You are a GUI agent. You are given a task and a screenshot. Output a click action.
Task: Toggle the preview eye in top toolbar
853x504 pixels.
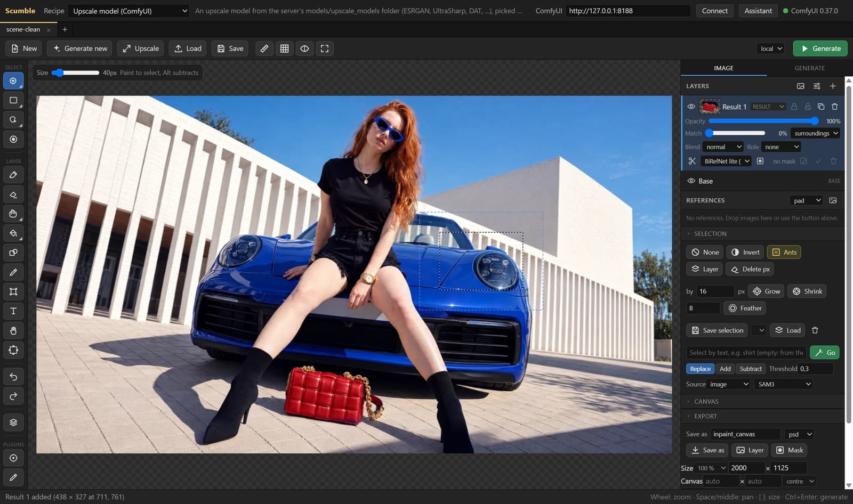(x=304, y=48)
